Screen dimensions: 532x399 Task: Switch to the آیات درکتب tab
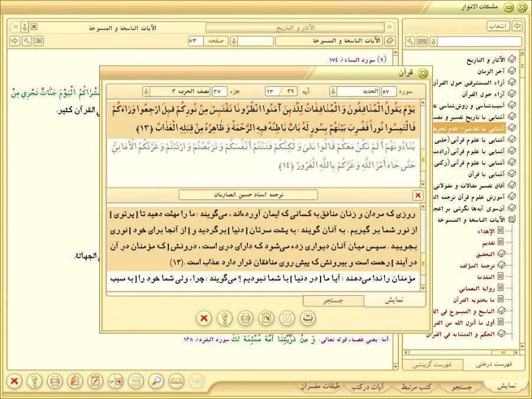point(367,387)
